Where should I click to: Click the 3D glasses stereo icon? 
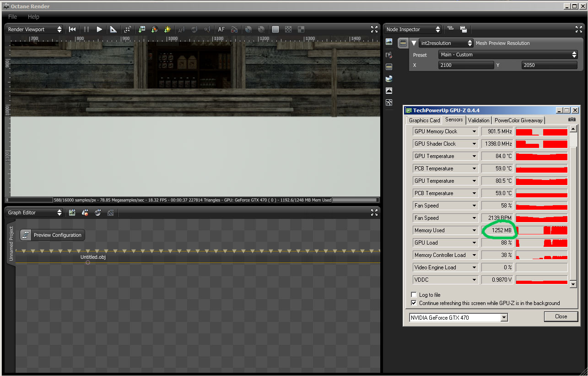234,29
